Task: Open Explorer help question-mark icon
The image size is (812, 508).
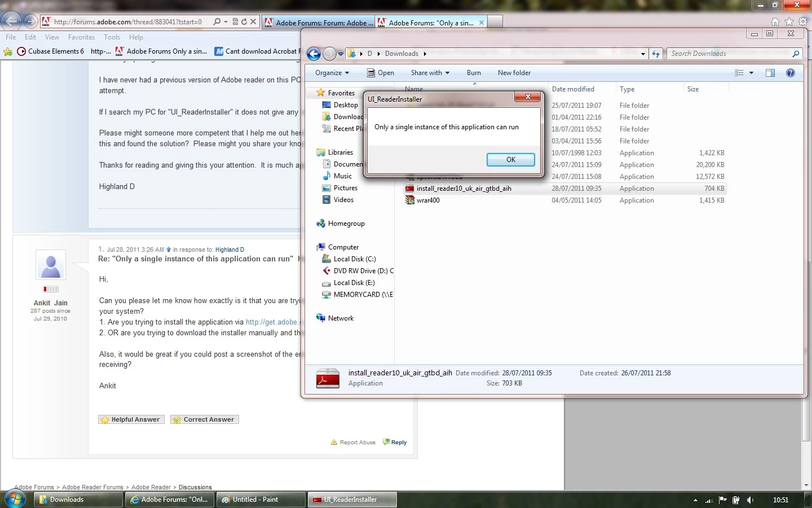Action: (791, 73)
